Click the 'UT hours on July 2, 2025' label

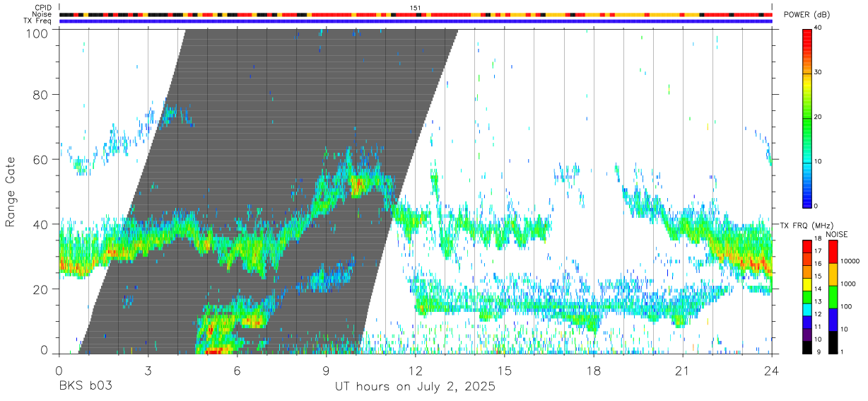click(x=416, y=387)
